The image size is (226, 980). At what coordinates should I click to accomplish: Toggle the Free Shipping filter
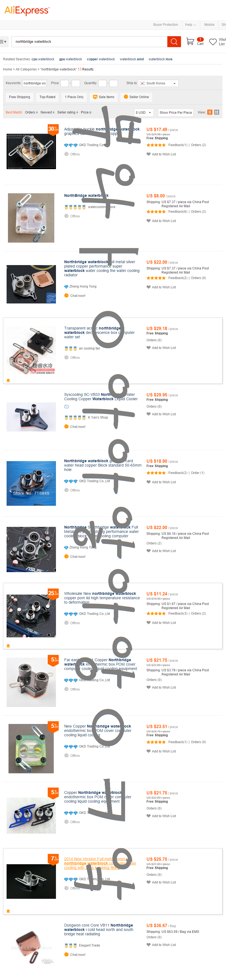(x=20, y=97)
